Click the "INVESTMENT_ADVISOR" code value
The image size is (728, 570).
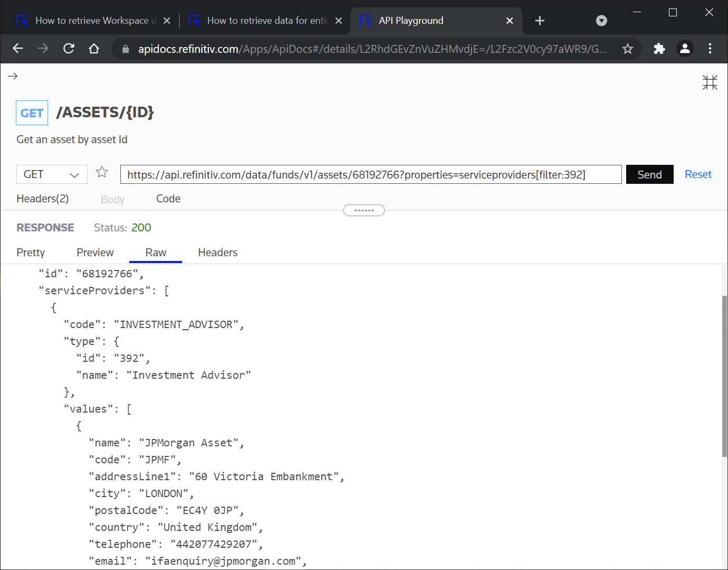(176, 324)
